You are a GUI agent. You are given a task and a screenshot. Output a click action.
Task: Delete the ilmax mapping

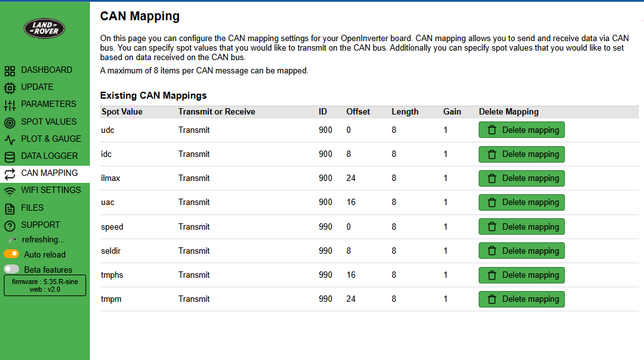(x=521, y=178)
